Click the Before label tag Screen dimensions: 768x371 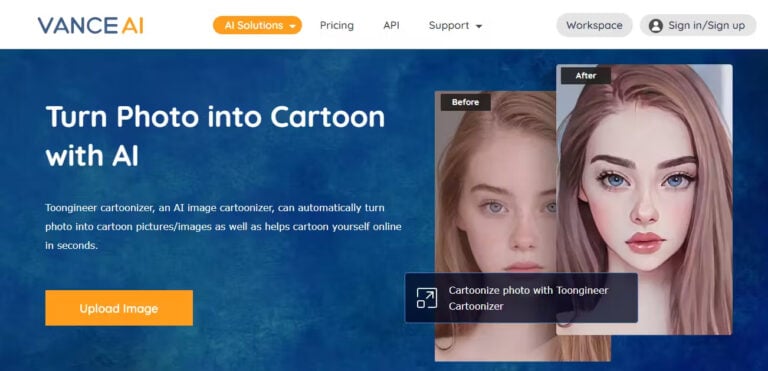[465, 102]
